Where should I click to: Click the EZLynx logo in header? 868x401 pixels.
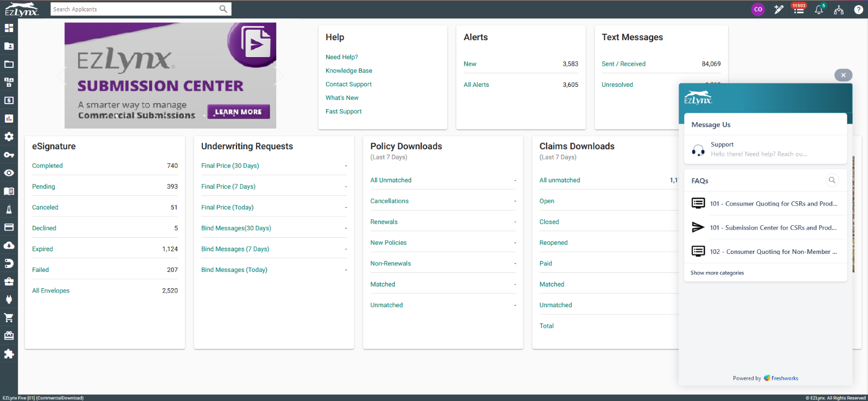(x=22, y=9)
